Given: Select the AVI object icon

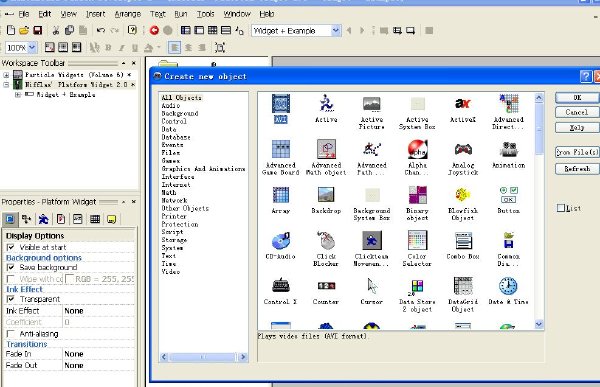Looking at the screenshot, I should click(x=280, y=104).
